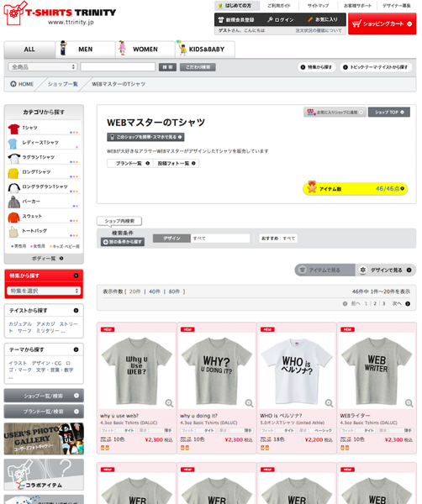Open the はじめての方 beginner tab

pyautogui.click(x=237, y=6)
